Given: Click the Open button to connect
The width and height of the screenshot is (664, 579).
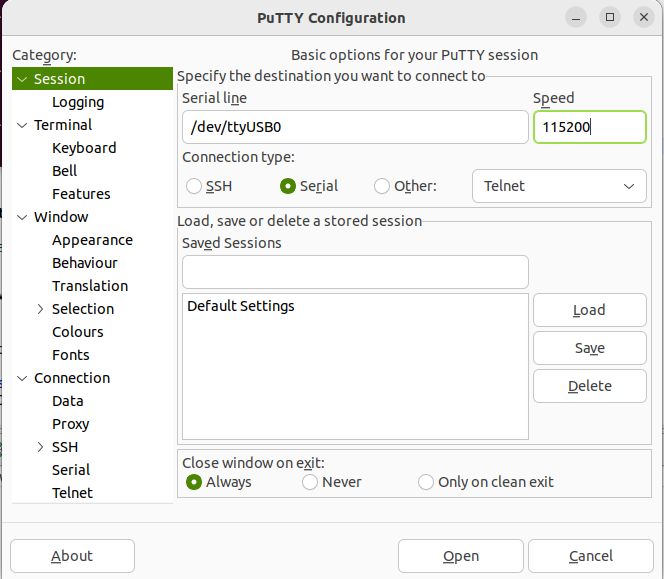Looking at the screenshot, I should (x=461, y=556).
